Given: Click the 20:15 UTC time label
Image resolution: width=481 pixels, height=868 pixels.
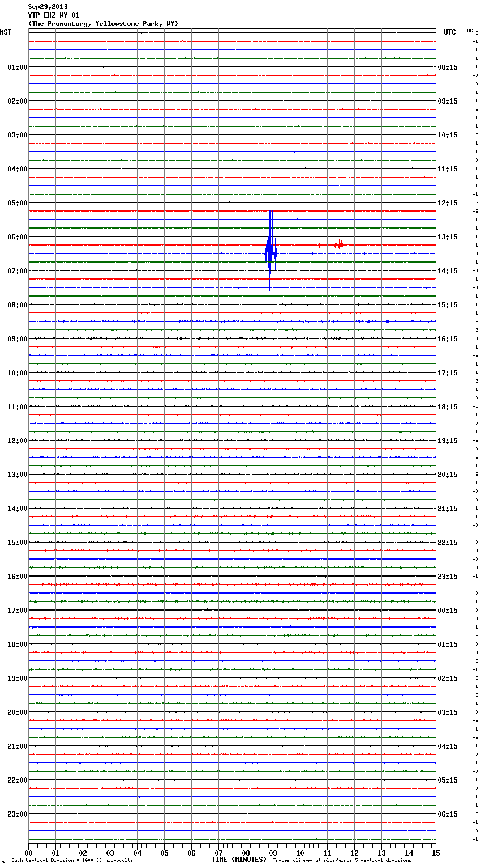Looking at the screenshot, I should click(x=448, y=475).
